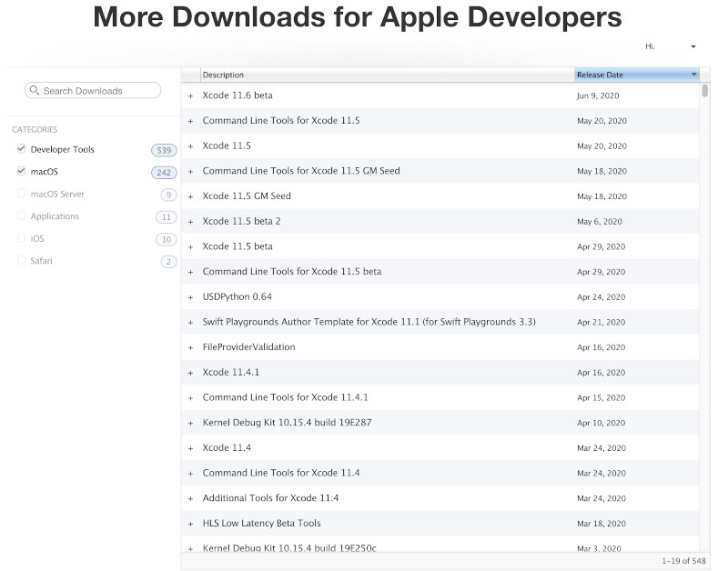Expand the Xcode 11.5 GM Seed row
This screenshot has width=728, height=571.
tap(190, 196)
